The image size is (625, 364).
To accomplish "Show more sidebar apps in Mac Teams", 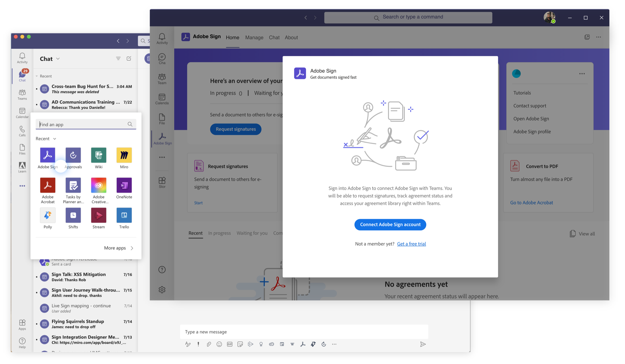I will 22,186.
